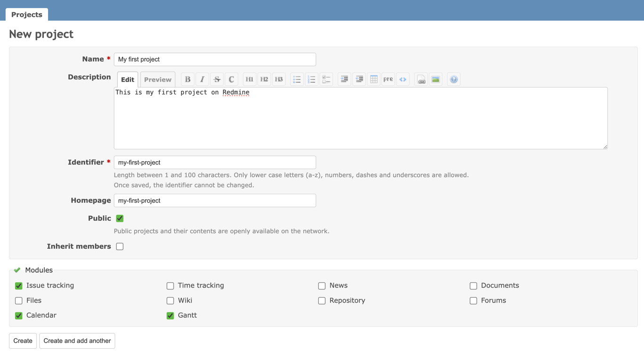Select the strikethrough formatting icon
Viewport: 644px width, 353px height.
pos(216,79)
